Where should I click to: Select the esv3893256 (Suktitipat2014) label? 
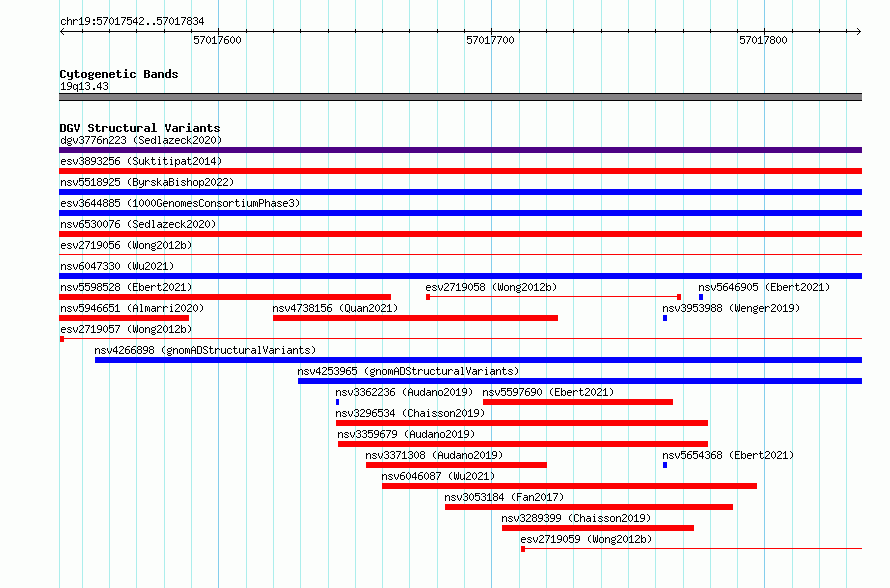coord(141,161)
